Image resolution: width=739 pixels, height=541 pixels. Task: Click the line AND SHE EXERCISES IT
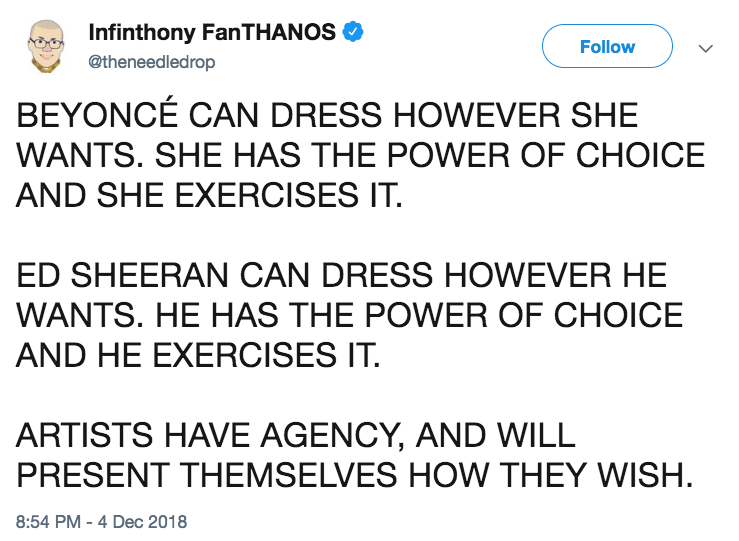[210, 195]
